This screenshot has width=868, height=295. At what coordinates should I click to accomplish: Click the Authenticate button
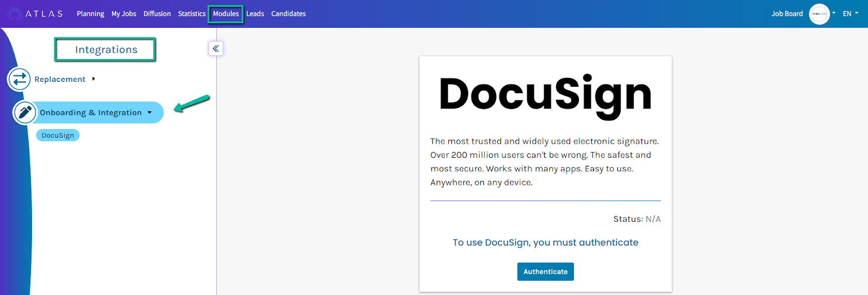click(x=545, y=272)
